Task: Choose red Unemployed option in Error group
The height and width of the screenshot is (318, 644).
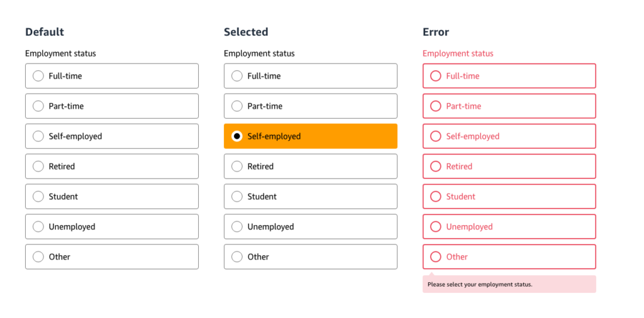Action: point(436,227)
